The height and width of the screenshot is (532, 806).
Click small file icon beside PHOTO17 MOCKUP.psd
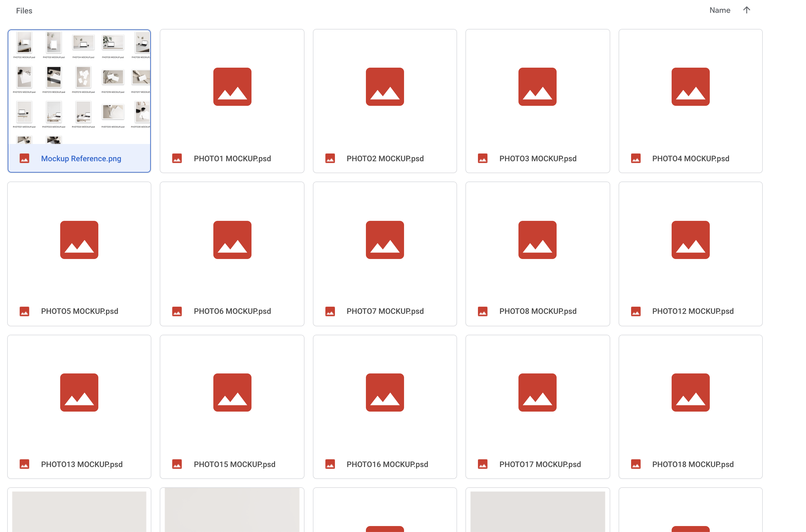point(482,464)
